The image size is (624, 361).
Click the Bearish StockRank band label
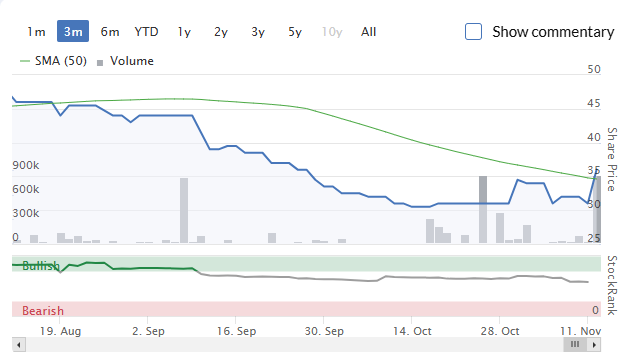(43, 310)
